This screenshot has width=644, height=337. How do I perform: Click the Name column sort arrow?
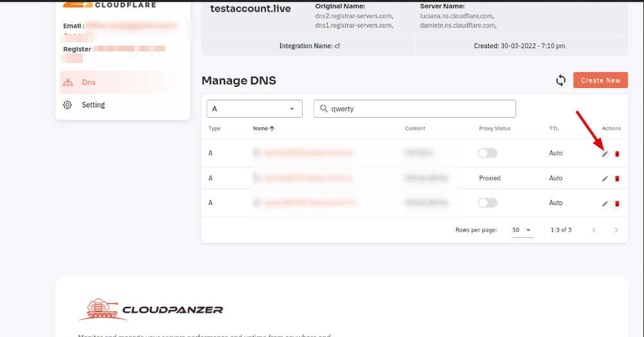(272, 128)
